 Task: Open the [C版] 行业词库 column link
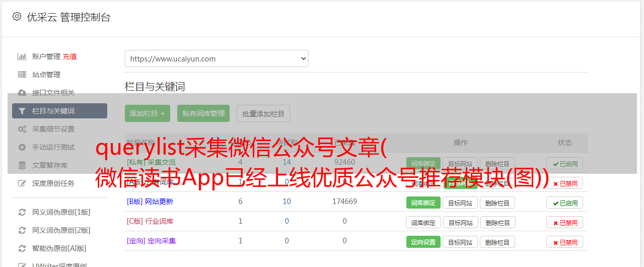[150, 221]
